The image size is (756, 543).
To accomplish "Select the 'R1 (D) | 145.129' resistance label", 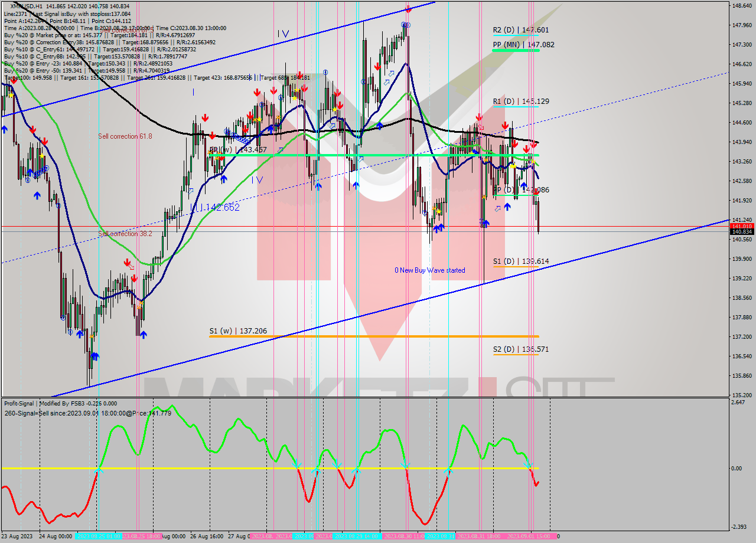I will tap(521, 102).
